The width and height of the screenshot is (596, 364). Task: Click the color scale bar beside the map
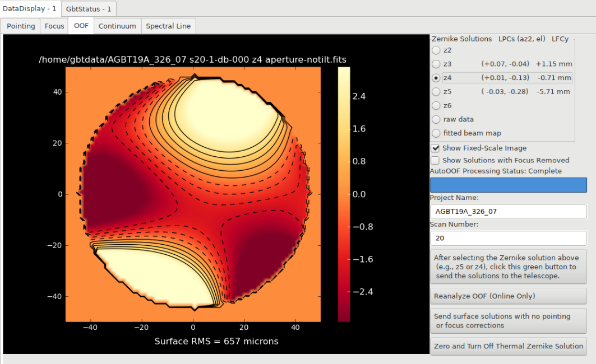(x=344, y=194)
